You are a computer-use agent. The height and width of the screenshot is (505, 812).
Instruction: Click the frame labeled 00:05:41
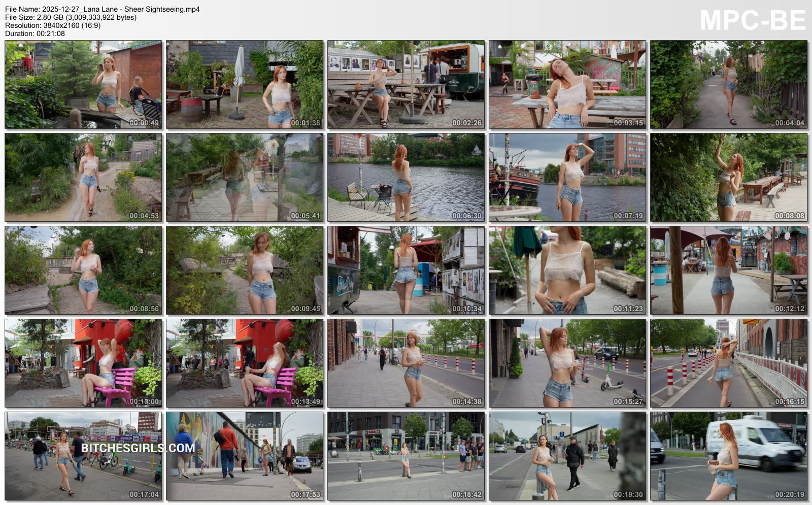coord(245,178)
